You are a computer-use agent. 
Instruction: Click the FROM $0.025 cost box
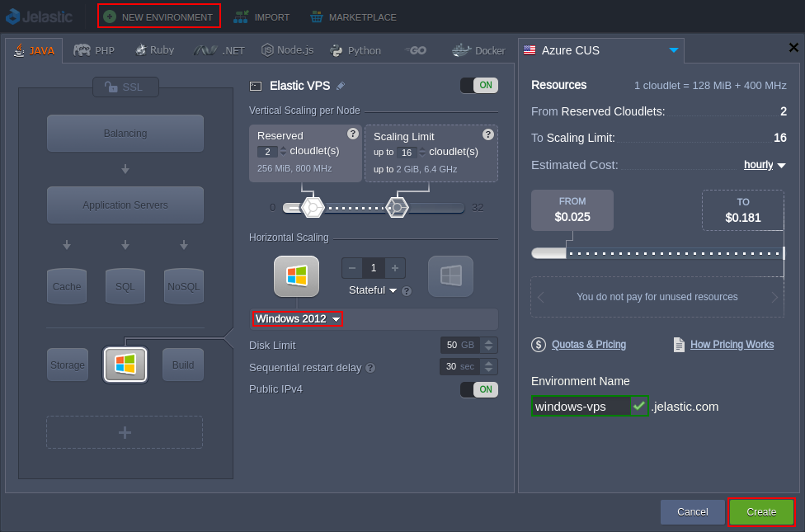[x=572, y=210]
